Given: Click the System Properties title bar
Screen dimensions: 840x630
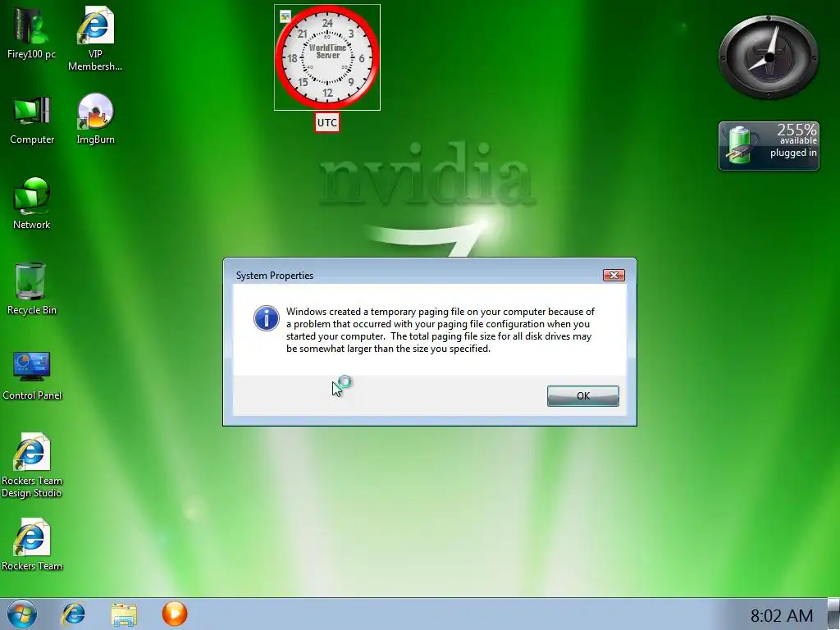Looking at the screenshot, I should pyautogui.click(x=418, y=276).
